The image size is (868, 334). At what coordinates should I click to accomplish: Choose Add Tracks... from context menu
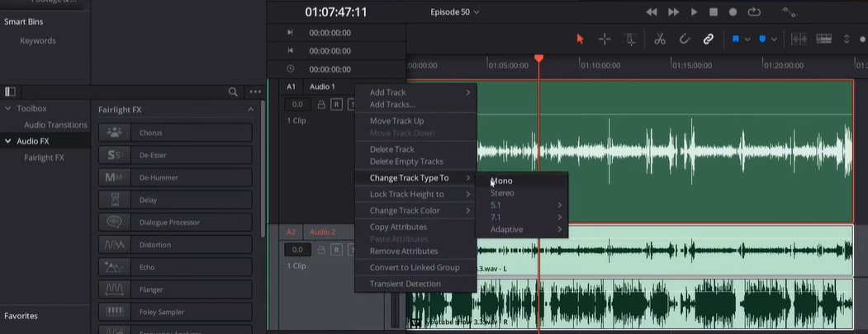click(x=415, y=105)
